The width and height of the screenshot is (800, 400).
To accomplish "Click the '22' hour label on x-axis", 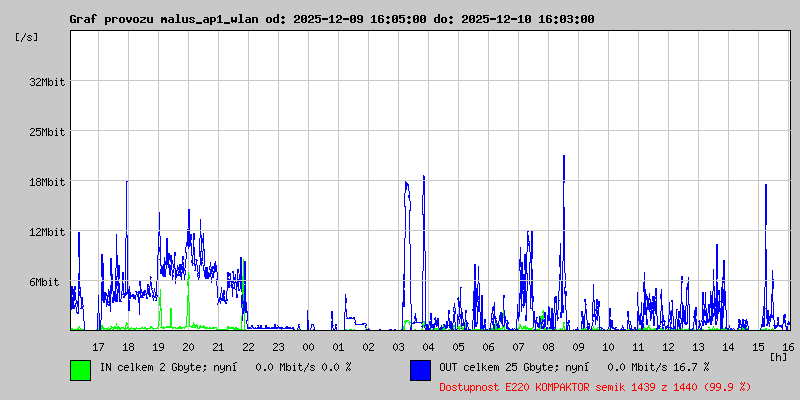I will 248,347.
